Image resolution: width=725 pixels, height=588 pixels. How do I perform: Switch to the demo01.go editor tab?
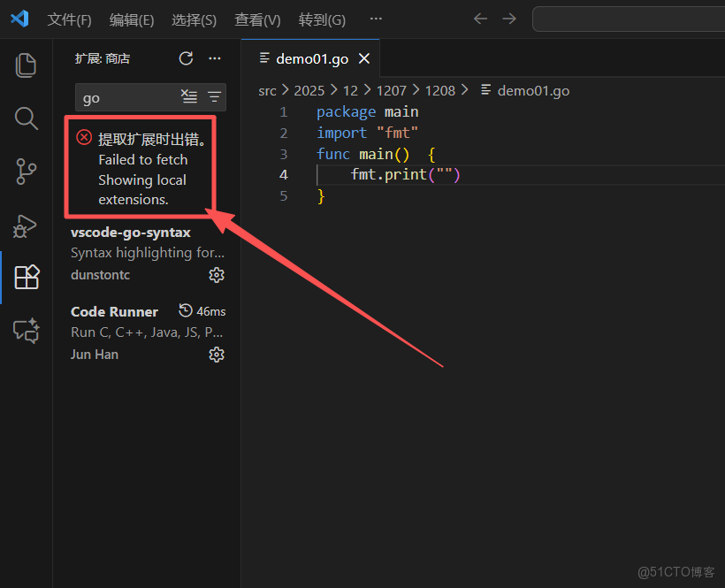(x=309, y=57)
